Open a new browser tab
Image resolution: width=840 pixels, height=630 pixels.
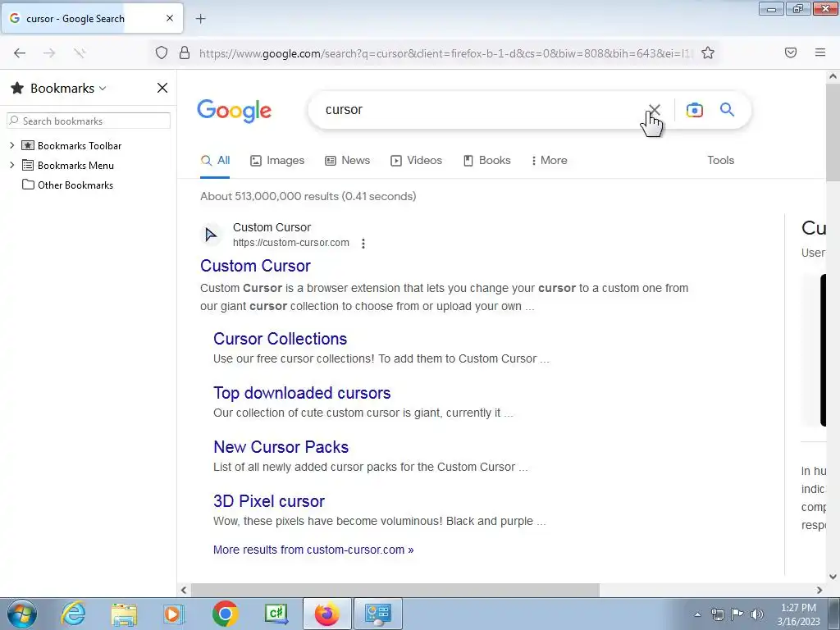(201, 19)
